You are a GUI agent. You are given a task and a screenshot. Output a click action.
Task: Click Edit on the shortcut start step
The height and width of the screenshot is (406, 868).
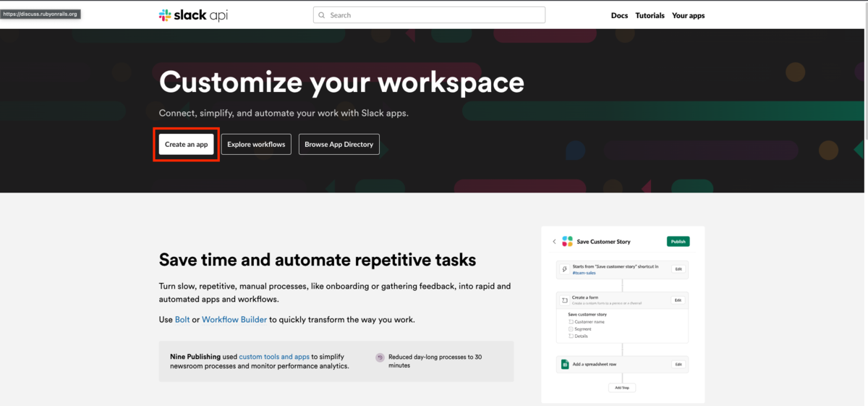click(x=678, y=268)
